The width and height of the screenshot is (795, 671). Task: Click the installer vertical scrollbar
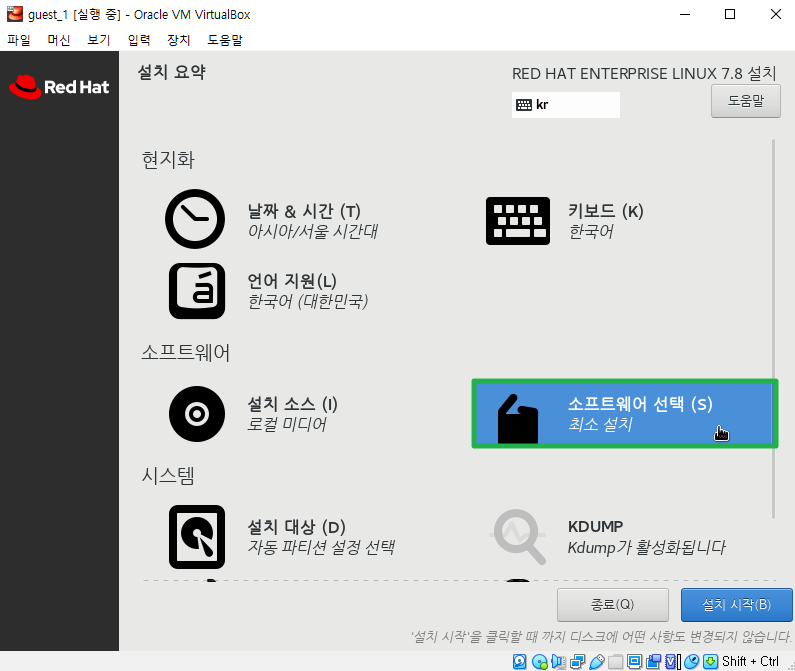pos(773,329)
